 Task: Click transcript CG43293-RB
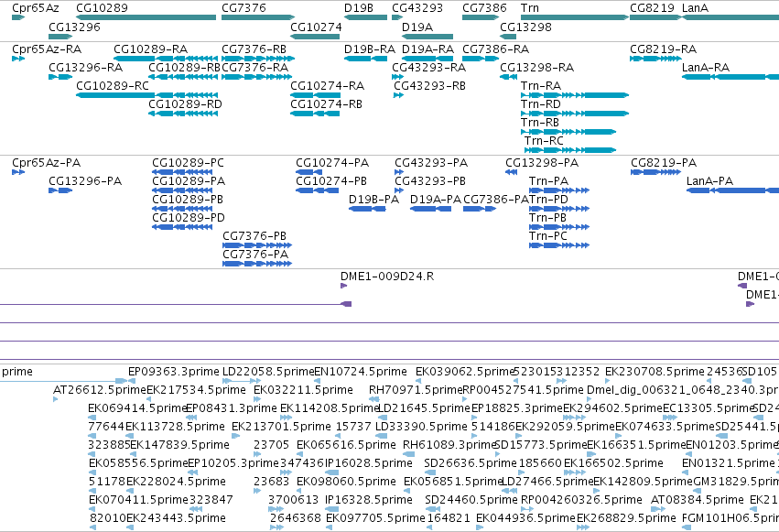[x=398, y=95]
